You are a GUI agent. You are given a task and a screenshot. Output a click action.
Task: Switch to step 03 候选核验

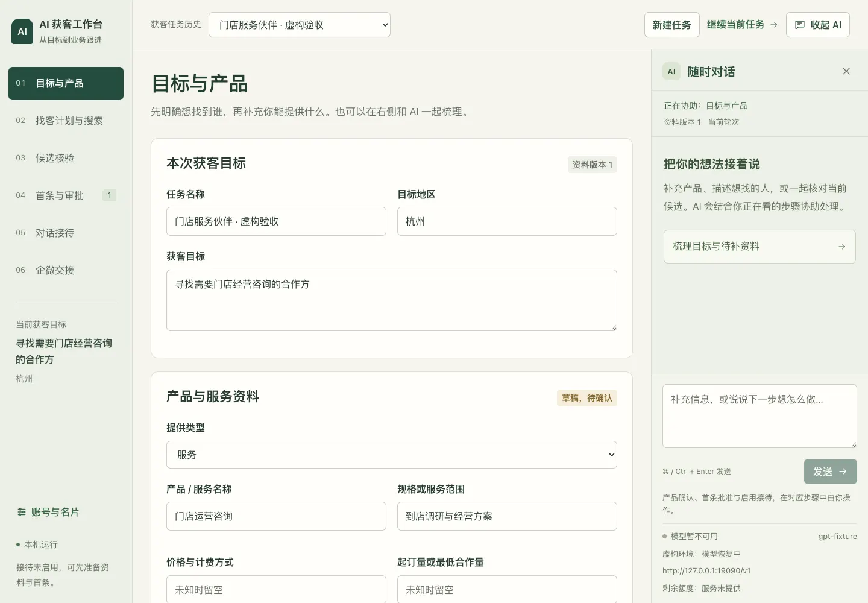coord(66,158)
